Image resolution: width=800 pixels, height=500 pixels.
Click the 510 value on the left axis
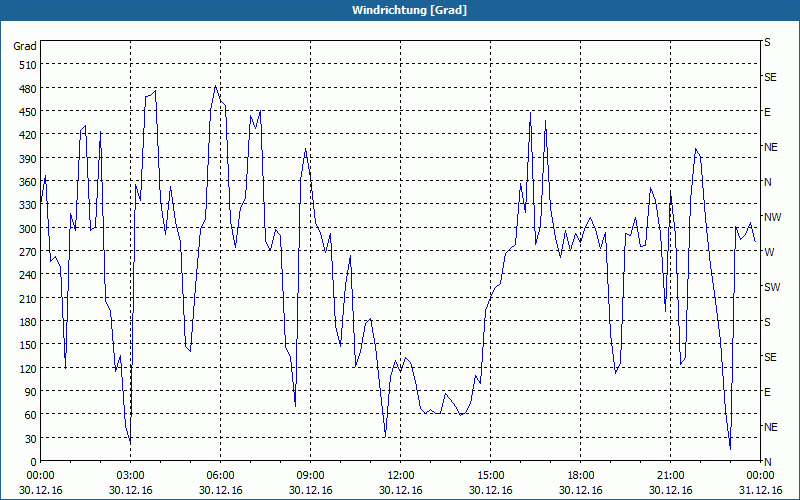tap(28, 65)
